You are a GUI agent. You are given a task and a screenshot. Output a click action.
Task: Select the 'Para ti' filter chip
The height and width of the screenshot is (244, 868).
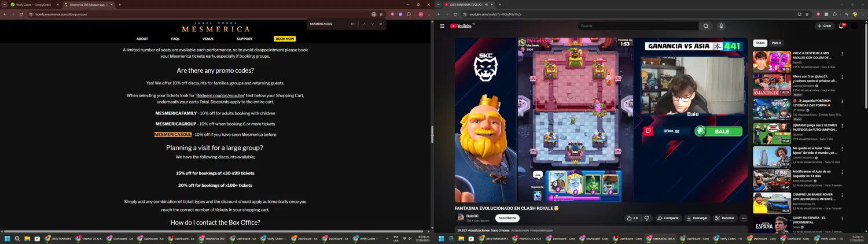776,43
